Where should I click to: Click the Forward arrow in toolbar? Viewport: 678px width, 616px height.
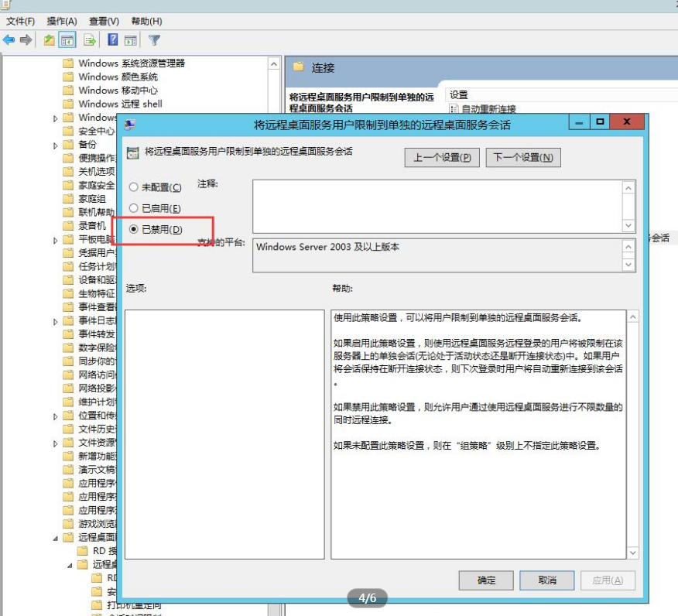coord(26,40)
